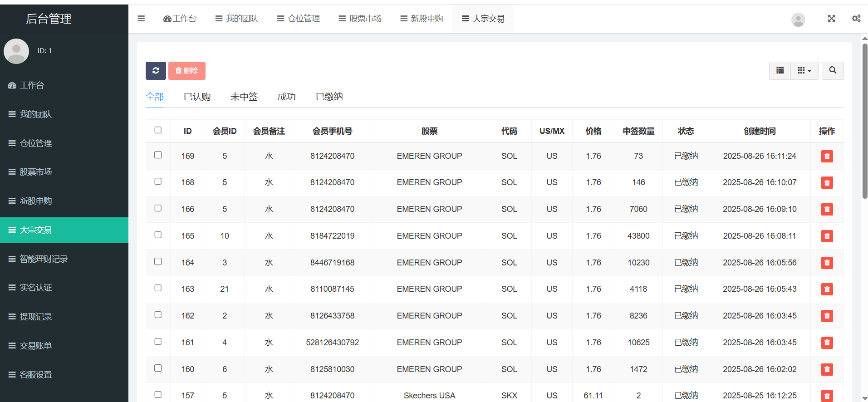Click the refresh icon button
Image resolution: width=868 pixels, height=402 pixels.
tap(156, 71)
